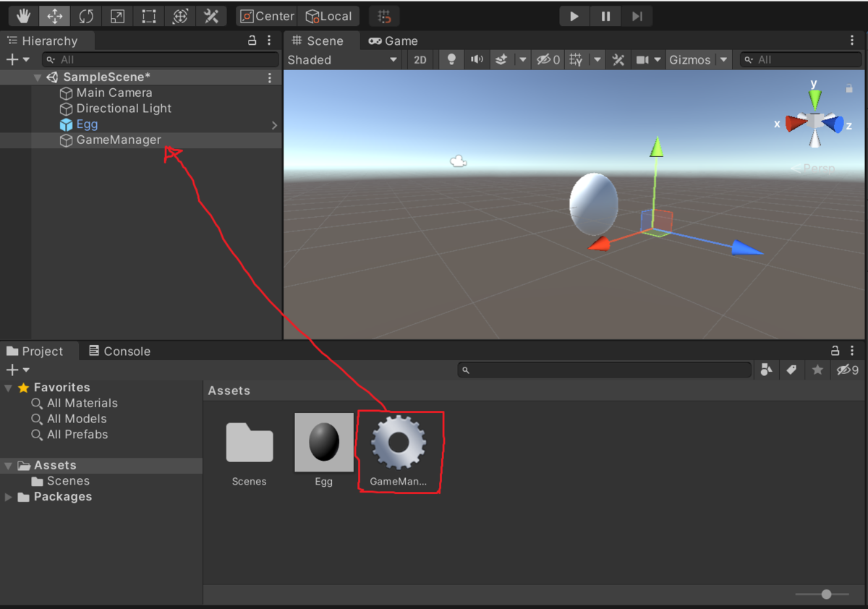Screen dimensions: 868x609
Task: Toggle Persp projection label
Action: (813, 168)
